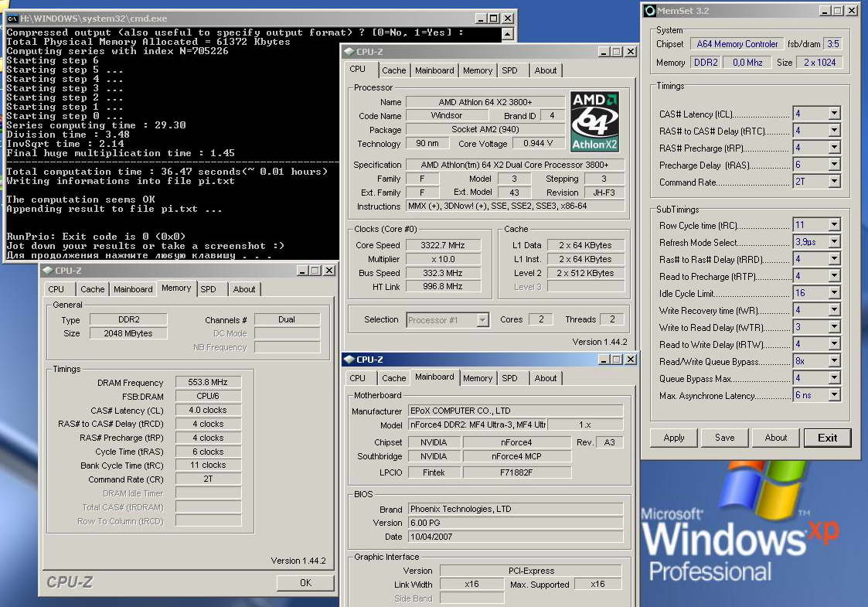Select About tab in the Mainboard CPU-Z window

[x=545, y=378]
